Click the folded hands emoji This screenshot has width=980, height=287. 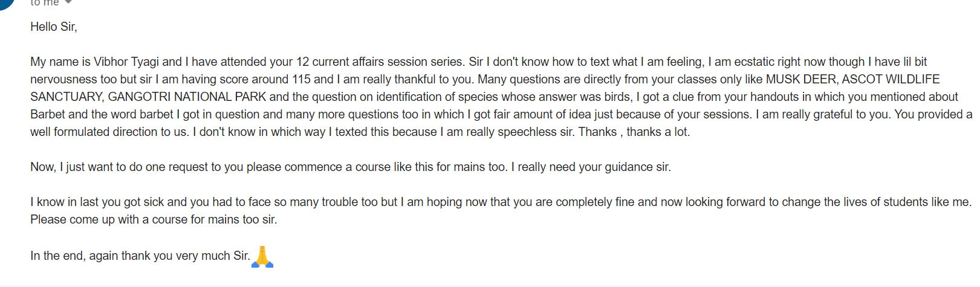[262, 256]
